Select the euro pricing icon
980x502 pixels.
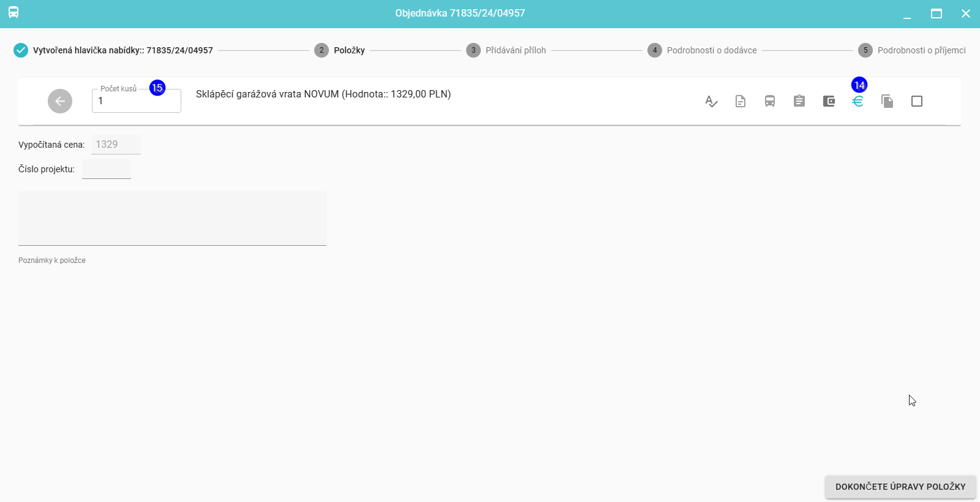(858, 101)
